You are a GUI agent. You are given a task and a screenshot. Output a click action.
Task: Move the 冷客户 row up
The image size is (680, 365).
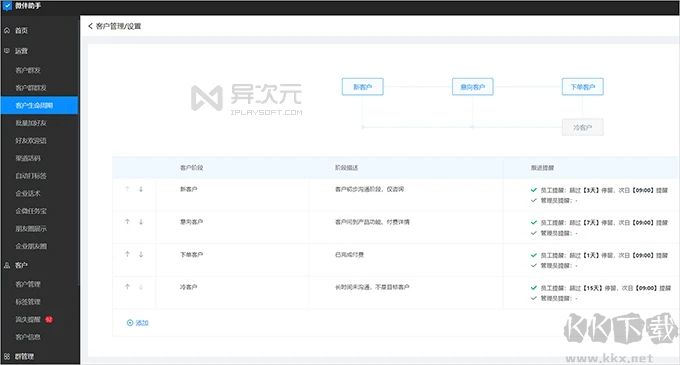(128, 287)
